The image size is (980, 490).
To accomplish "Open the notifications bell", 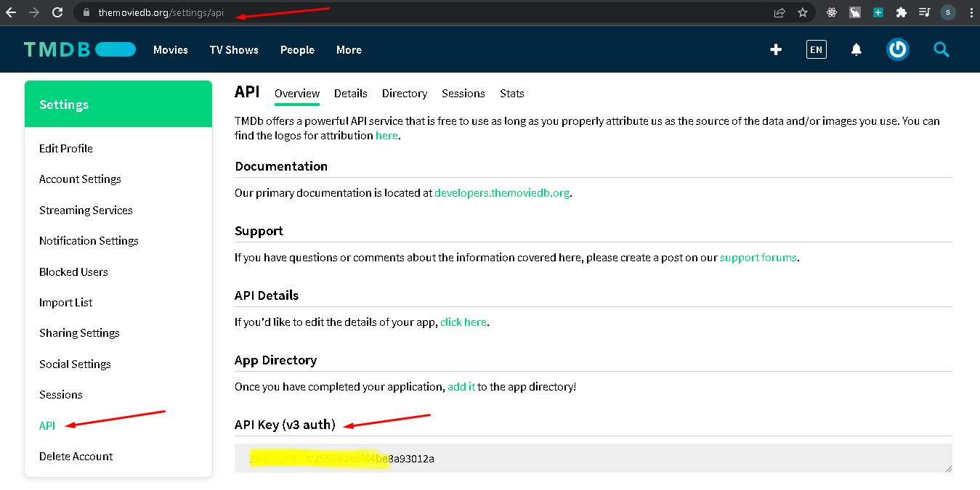I will pos(857,49).
